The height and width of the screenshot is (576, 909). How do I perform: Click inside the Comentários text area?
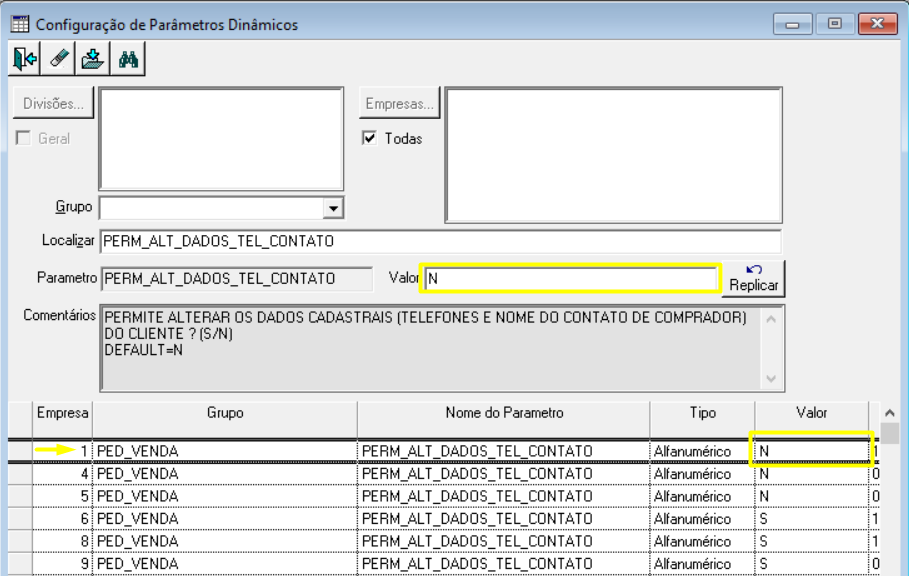point(430,348)
